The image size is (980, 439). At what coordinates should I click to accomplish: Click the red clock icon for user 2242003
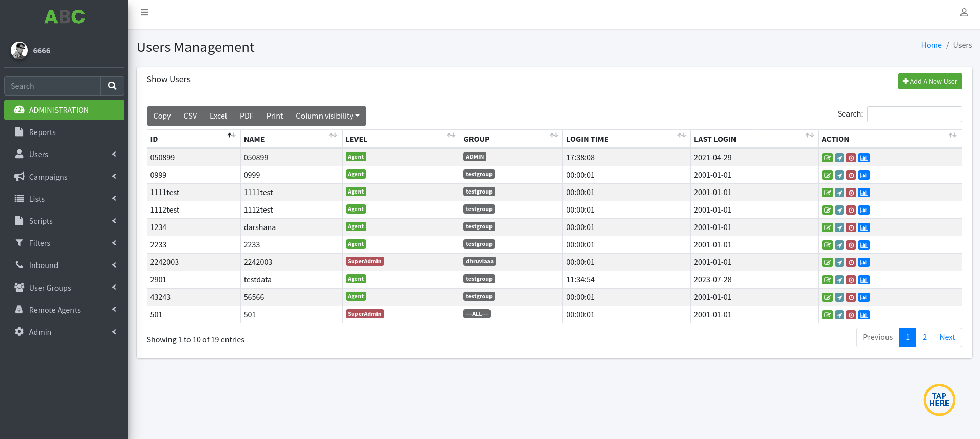pyautogui.click(x=851, y=262)
